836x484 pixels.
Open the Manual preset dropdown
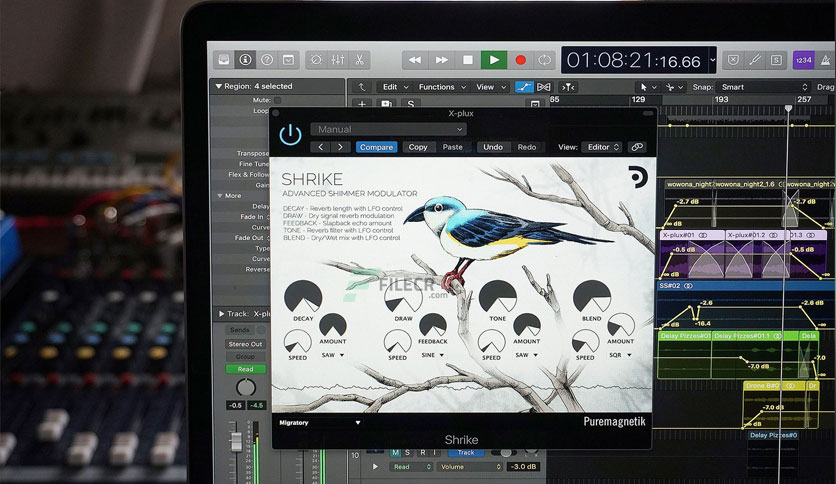click(x=389, y=129)
